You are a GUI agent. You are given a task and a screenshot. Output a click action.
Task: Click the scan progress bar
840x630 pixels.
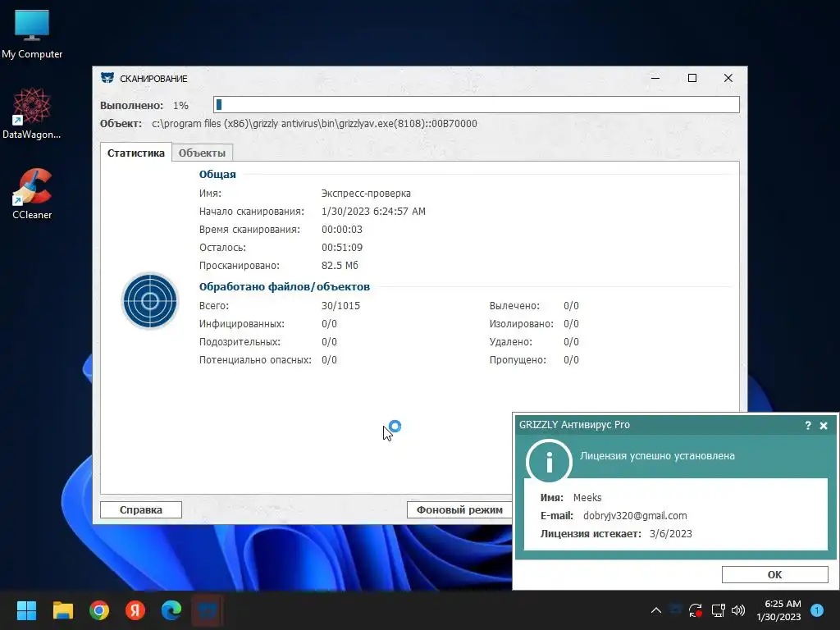477,104
